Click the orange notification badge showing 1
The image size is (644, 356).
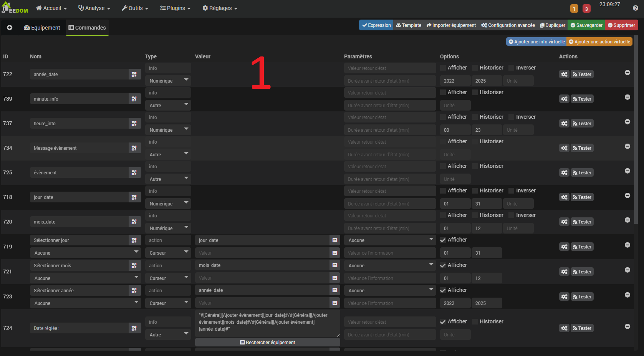pos(574,9)
